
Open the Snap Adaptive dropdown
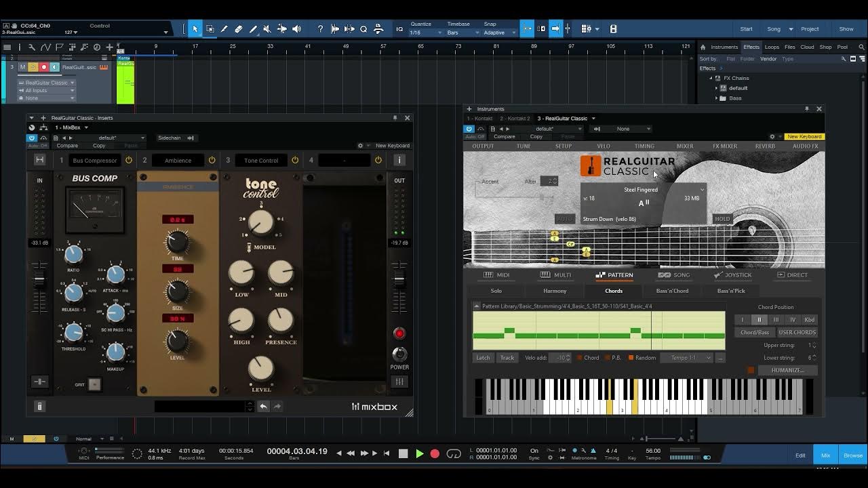point(499,33)
